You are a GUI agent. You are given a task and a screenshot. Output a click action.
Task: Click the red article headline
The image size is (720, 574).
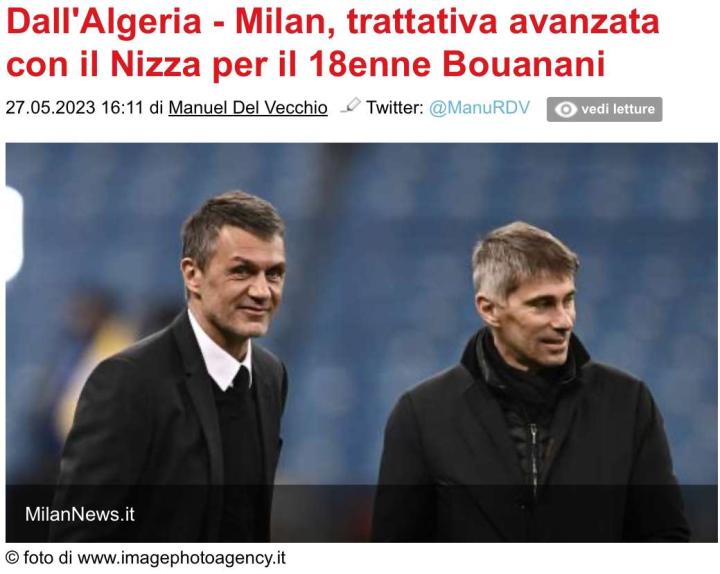(332, 42)
